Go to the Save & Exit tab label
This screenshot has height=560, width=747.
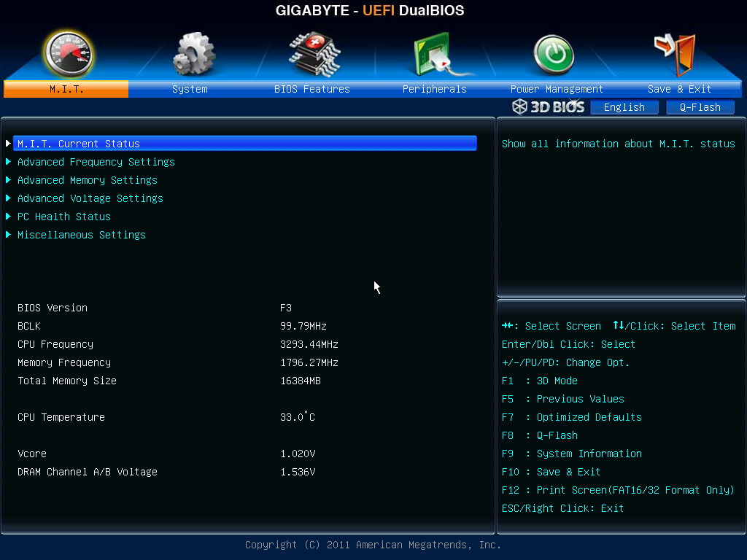pos(679,89)
